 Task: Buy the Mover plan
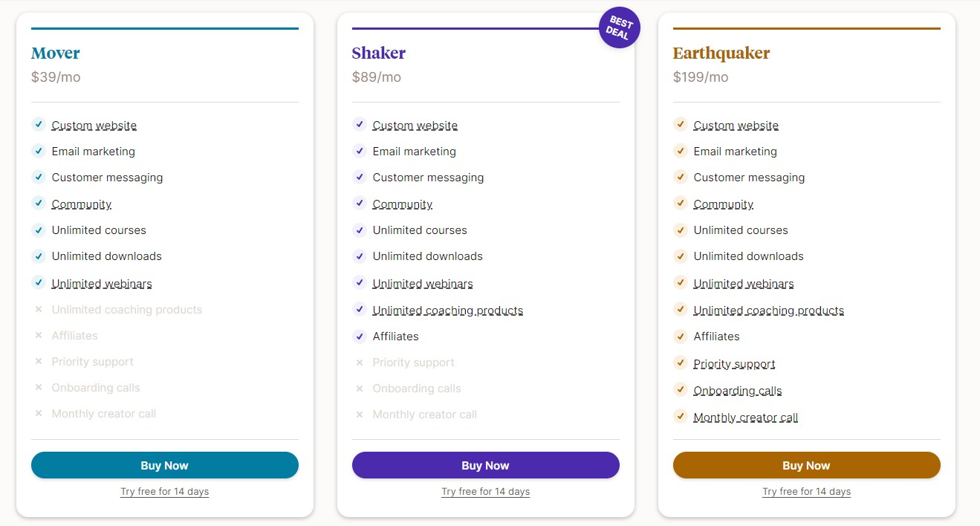coord(165,465)
